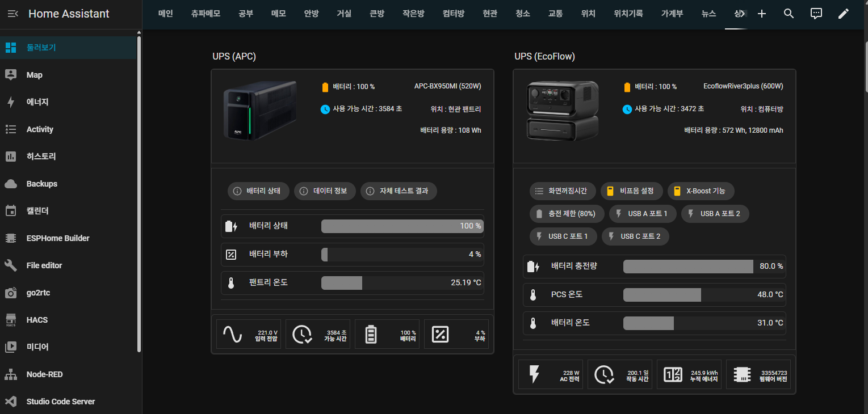The width and height of the screenshot is (868, 414).
Task: Open Node-RED in the sidebar
Action: point(44,374)
